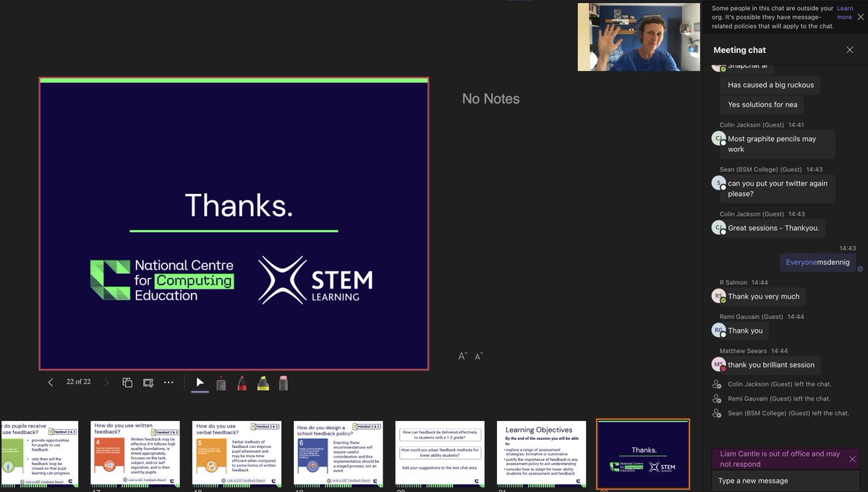Open the Learn more link
Screen dimensions: 868x492
[x=845, y=13]
